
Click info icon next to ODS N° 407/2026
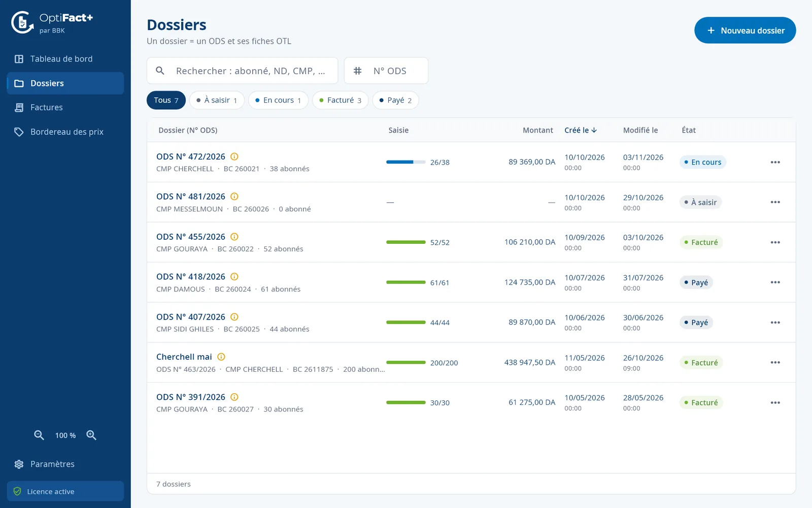(x=234, y=317)
